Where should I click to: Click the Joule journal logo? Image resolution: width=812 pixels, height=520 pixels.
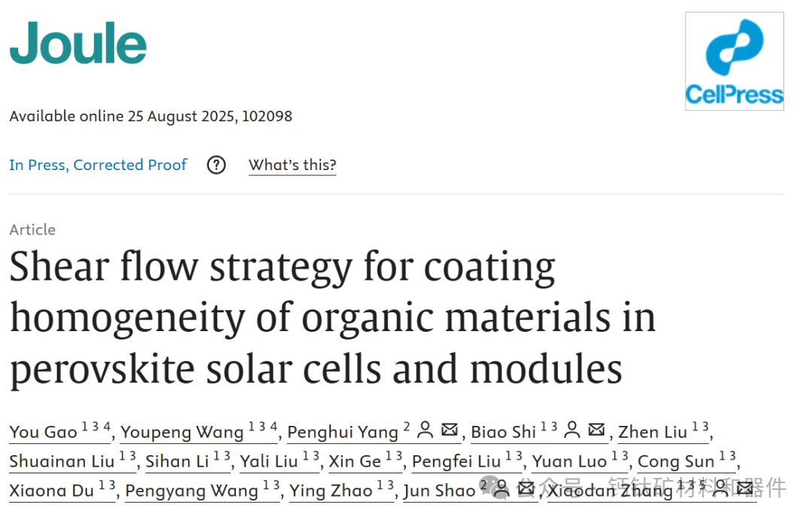click(78, 42)
